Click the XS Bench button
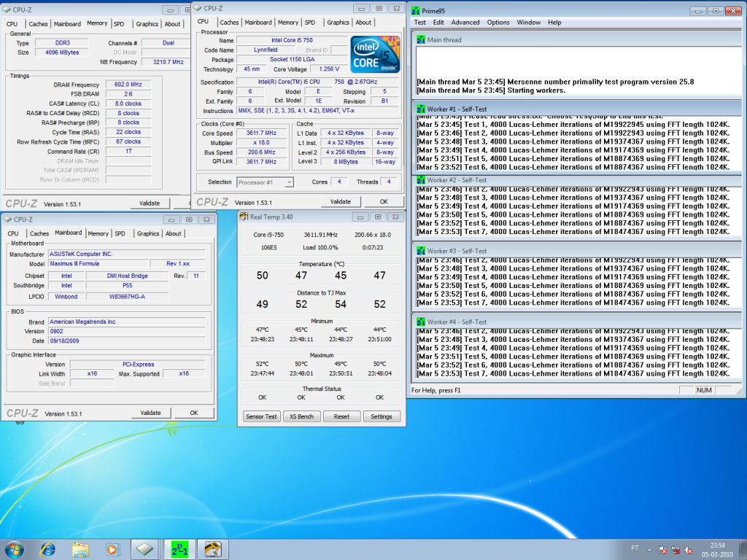Viewport: 747px width, 560px height. 301,416
